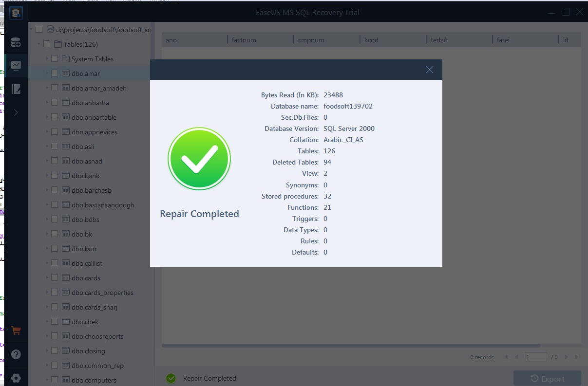
Task: Select the chart monitor sidebar icon
Action: coord(16,66)
